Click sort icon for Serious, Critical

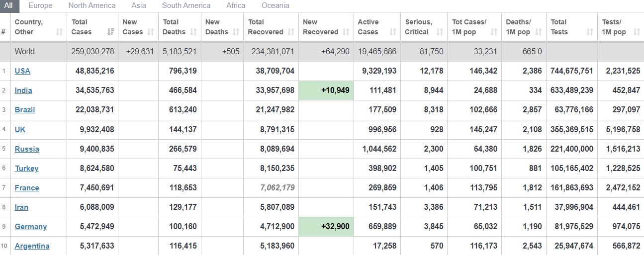coord(440,32)
